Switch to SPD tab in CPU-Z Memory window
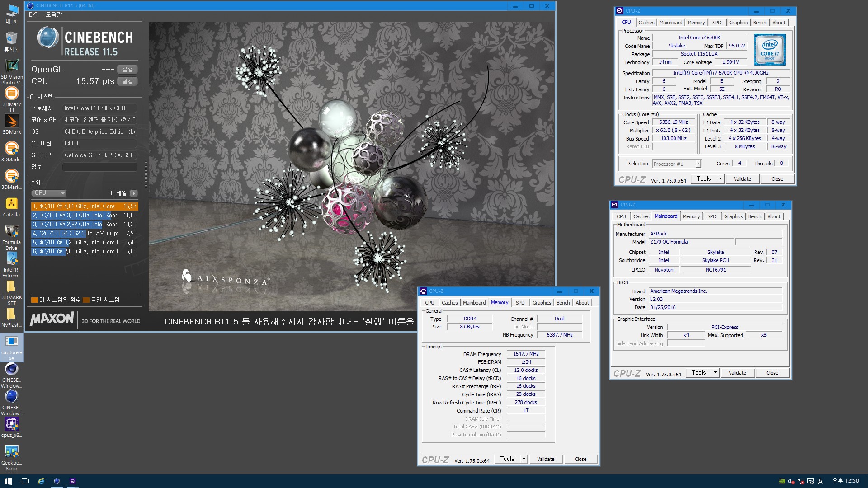 tap(520, 303)
